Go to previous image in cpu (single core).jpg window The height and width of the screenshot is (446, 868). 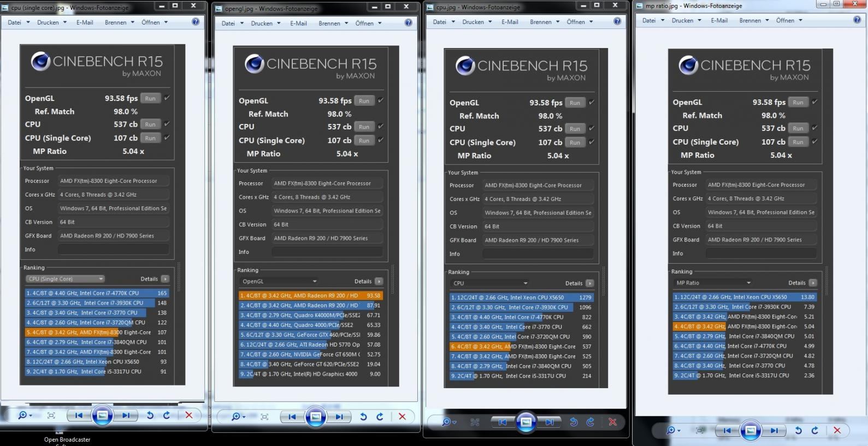pos(79,415)
